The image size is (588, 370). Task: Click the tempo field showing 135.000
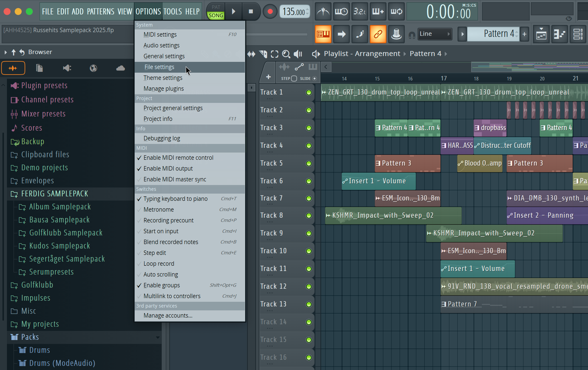click(293, 12)
